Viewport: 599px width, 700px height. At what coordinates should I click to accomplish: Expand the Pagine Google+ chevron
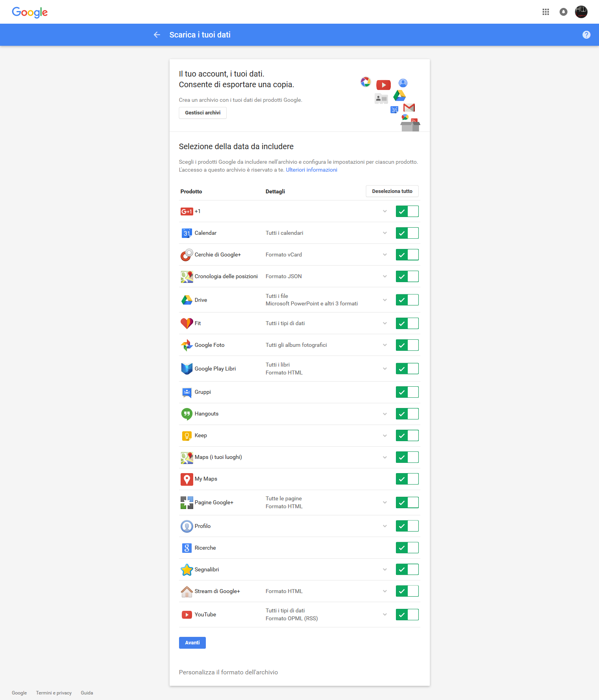point(385,503)
